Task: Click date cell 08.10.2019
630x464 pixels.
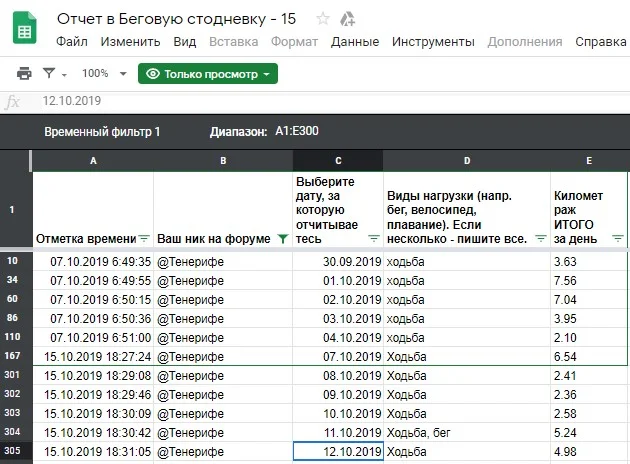Action: tap(338, 376)
